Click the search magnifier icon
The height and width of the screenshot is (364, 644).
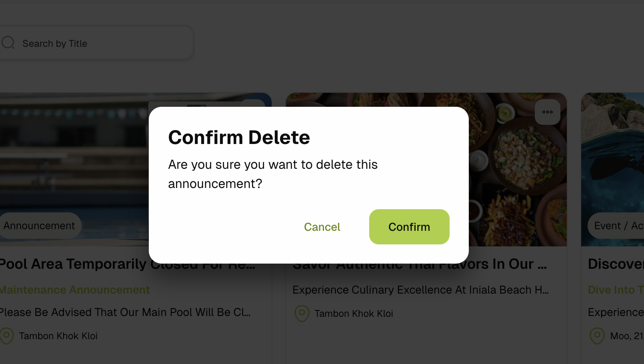tap(8, 42)
